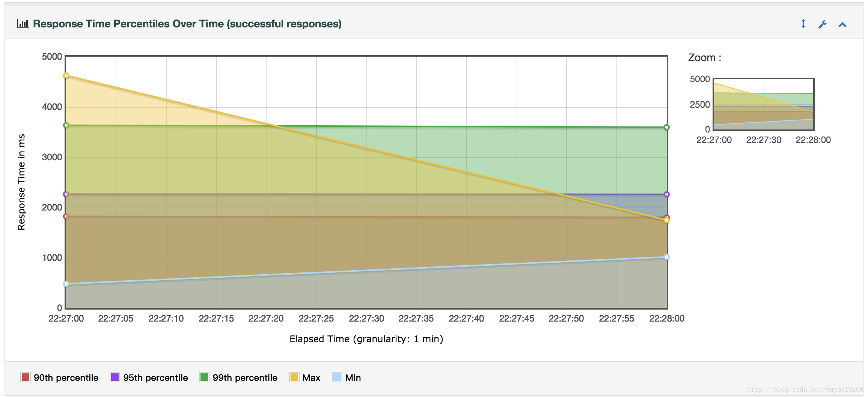Screen dimensions: 868x397
Task: Click the 90th percentile legend label
Action: point(66,377)
